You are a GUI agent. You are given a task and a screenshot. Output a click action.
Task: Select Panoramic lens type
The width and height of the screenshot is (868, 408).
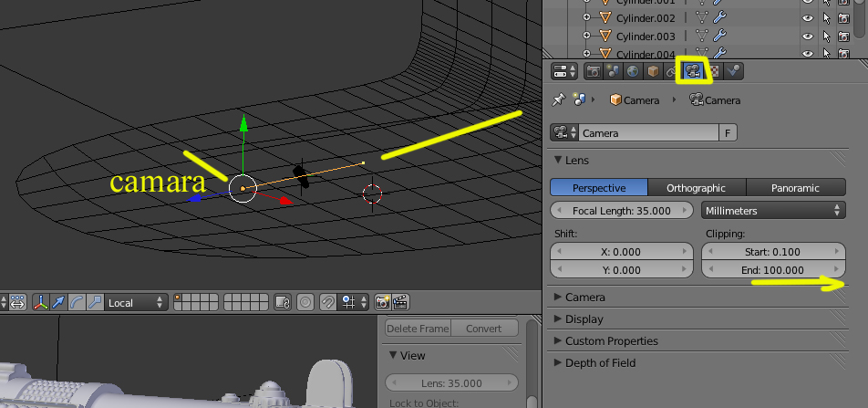(x=795, y=188)
